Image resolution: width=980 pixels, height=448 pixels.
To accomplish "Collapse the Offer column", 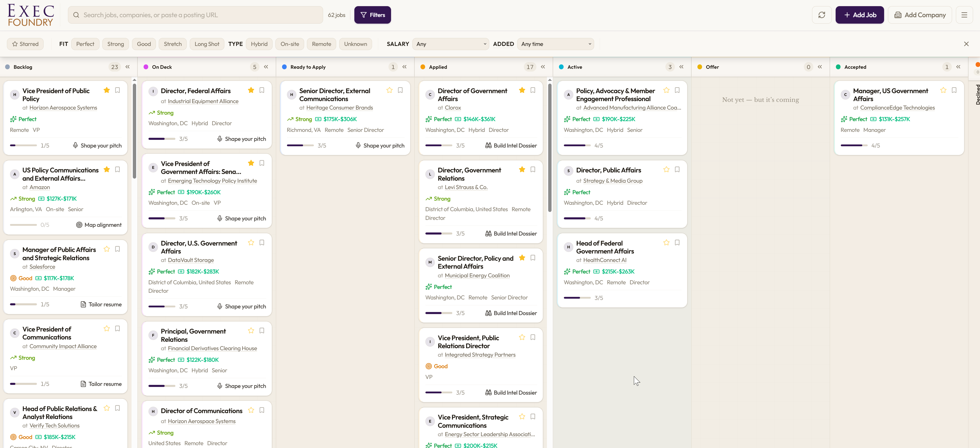I will click(820, 67).
